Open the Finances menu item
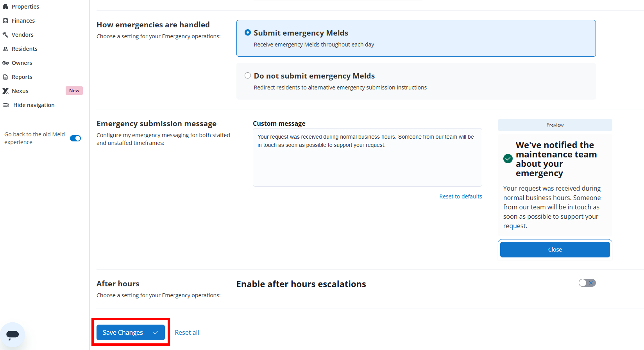 (23, 21)
